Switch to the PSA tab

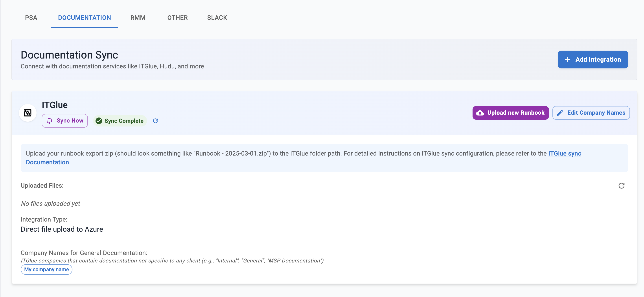tap(31, 18)
